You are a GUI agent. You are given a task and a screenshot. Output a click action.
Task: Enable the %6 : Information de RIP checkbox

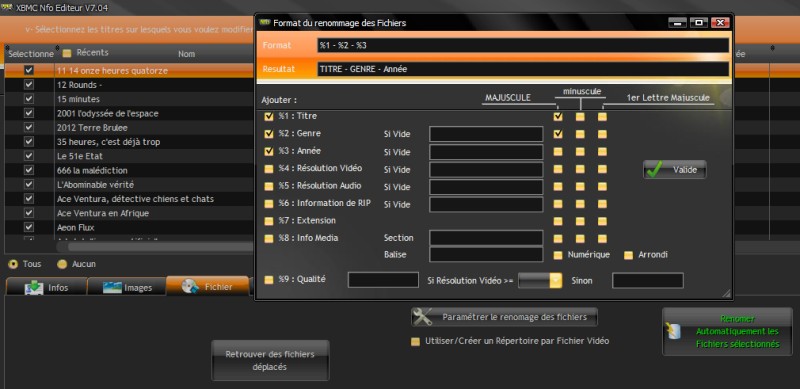[x=268, y=204]
